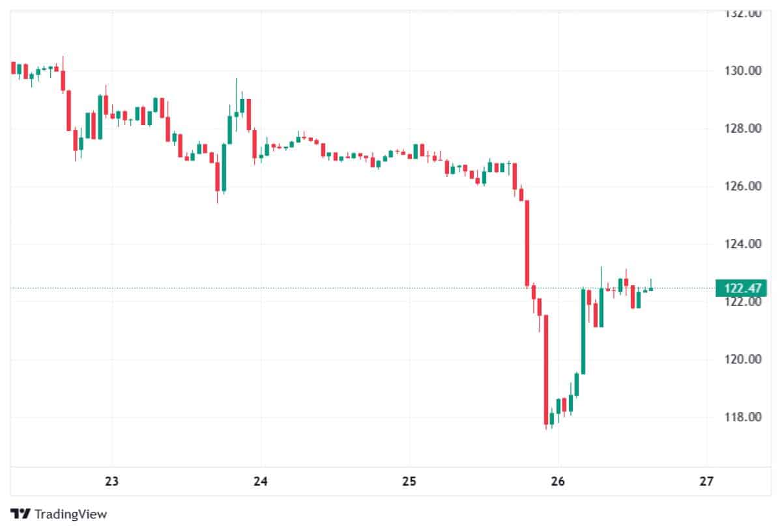The image size is (782, 532).
Task: Click the last green candle on the chart
Action: [x=650, y=288]
